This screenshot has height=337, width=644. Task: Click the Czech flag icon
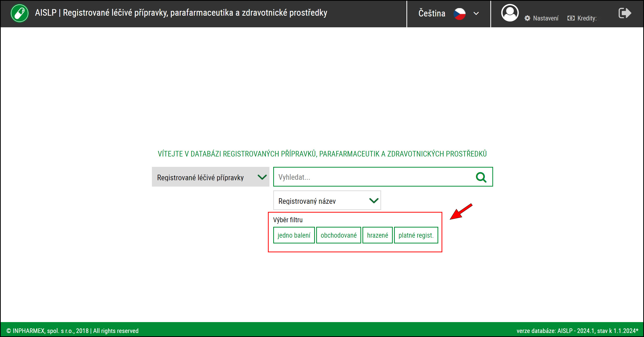459,14
